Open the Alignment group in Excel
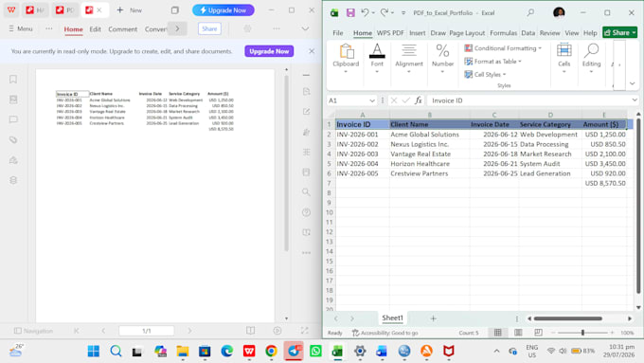Screen dimensions: 644x363 pos(409,59)
